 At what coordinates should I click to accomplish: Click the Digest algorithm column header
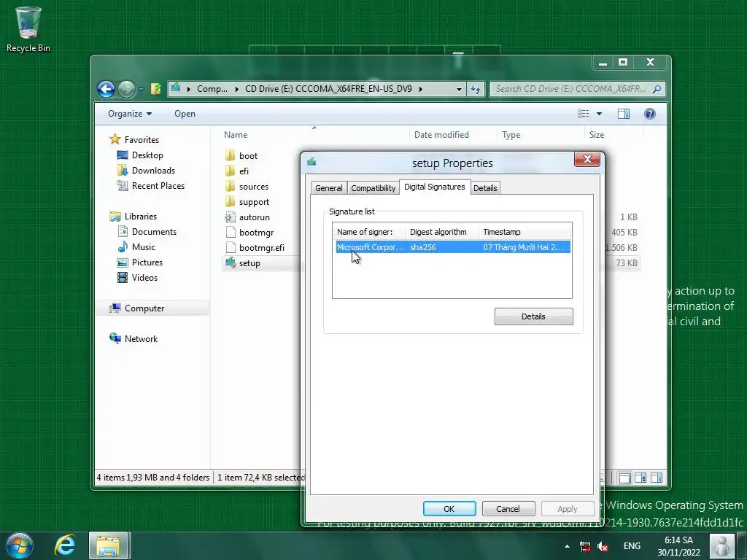(441, 232)
